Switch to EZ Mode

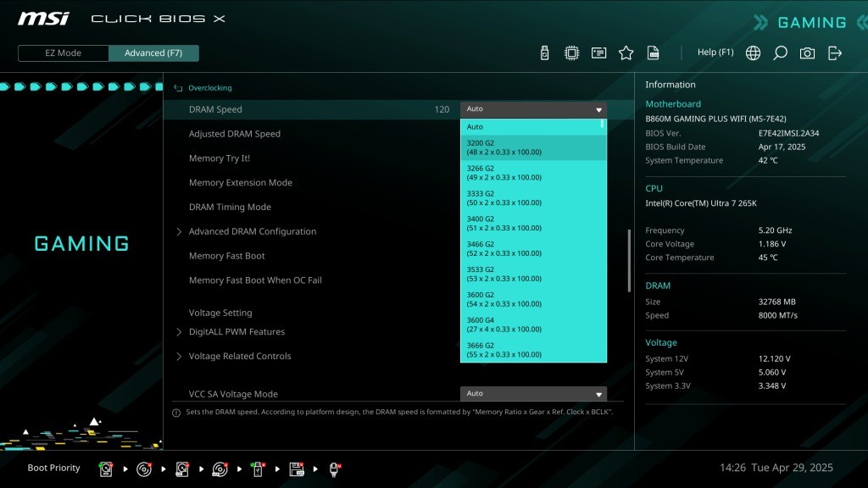coord(64,53)
